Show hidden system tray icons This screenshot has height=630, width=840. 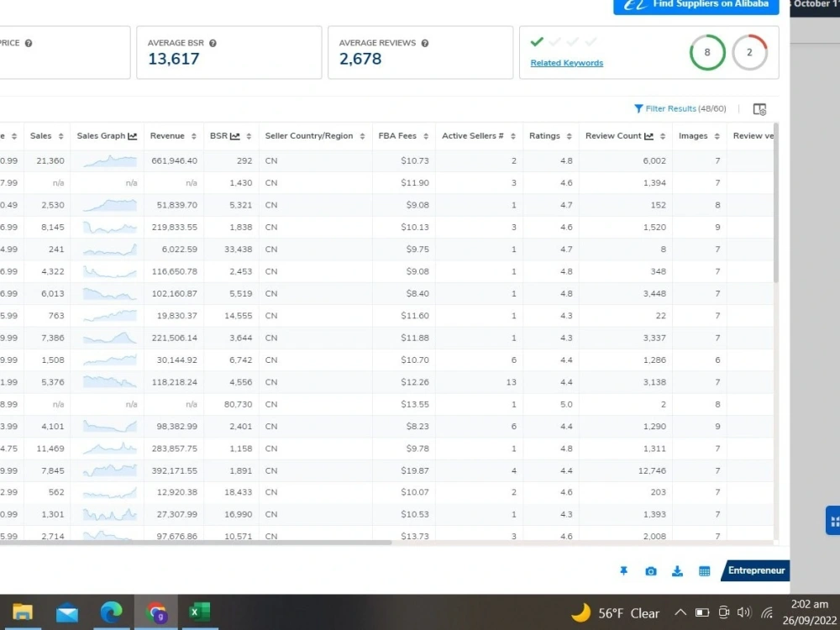pyautogui.click(x=680, y=612)
